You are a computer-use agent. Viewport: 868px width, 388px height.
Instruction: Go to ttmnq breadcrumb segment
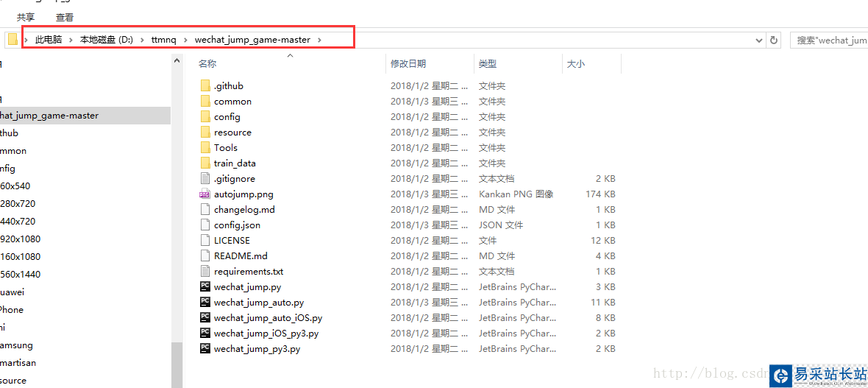[x=164, y=40]
